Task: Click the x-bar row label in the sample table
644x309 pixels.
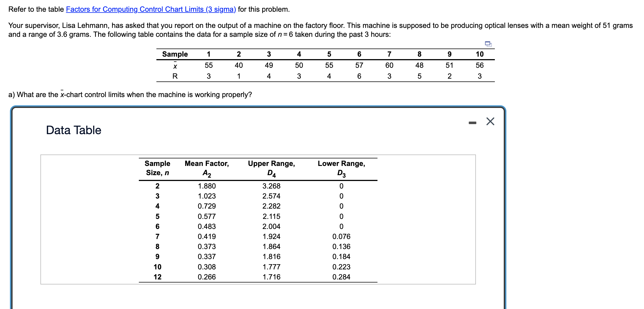Action: [x=175, y=66]
